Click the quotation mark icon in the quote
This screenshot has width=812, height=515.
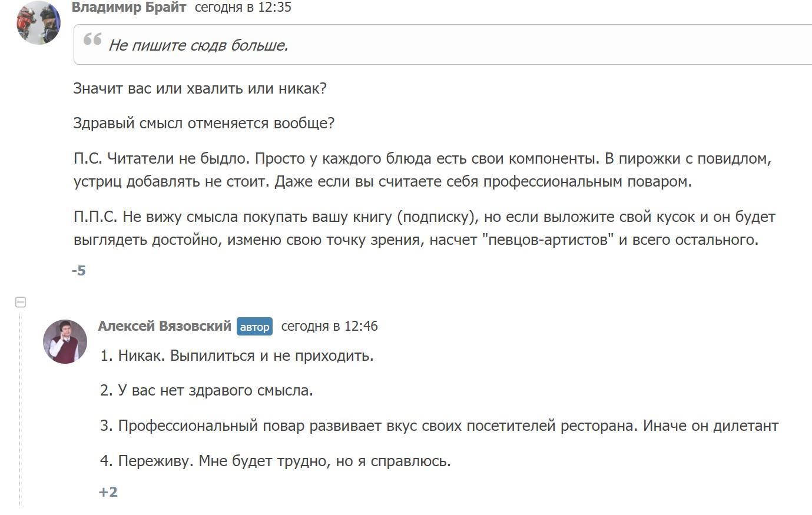pyautogui.click(x=92, y=39)
